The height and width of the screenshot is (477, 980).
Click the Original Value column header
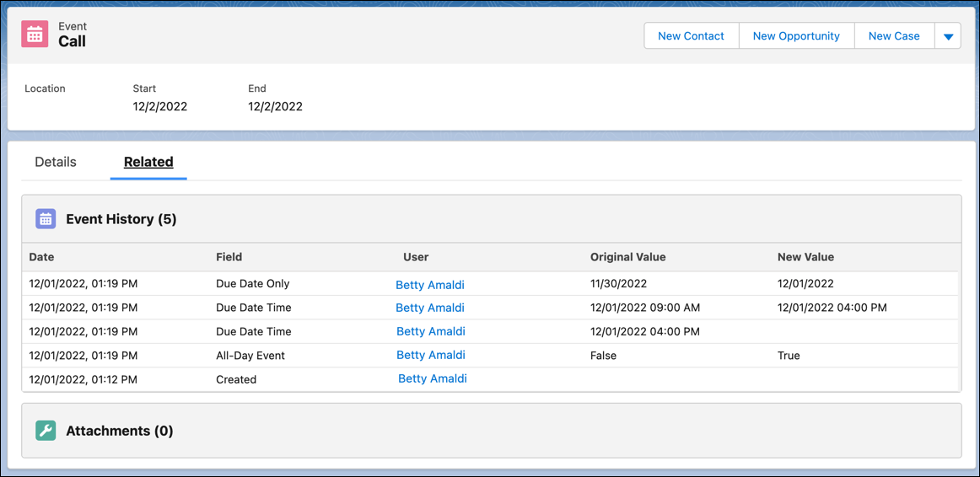coord(628,256)
